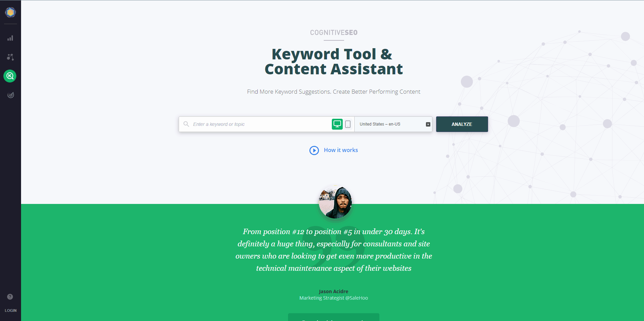This screenshot has width=644, height=321.
Task: Open the help question mark icon
Action: tap(10, 297)
